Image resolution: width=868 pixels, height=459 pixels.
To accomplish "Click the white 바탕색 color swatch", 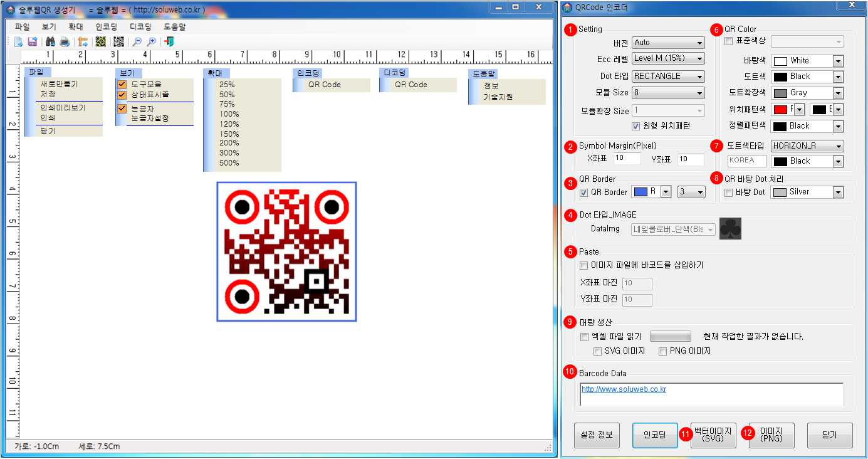I will pos(780,61).
